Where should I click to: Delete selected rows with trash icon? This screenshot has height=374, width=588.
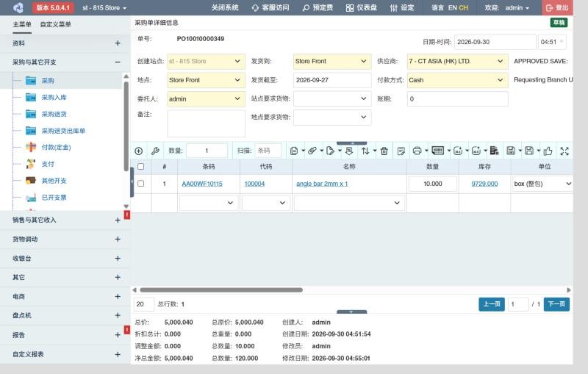384,151
